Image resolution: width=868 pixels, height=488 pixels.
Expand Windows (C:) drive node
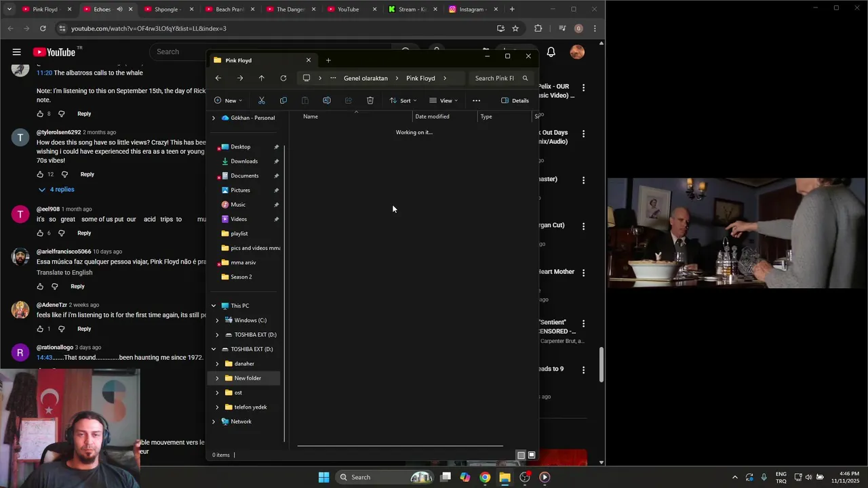[x=217, y=320]
